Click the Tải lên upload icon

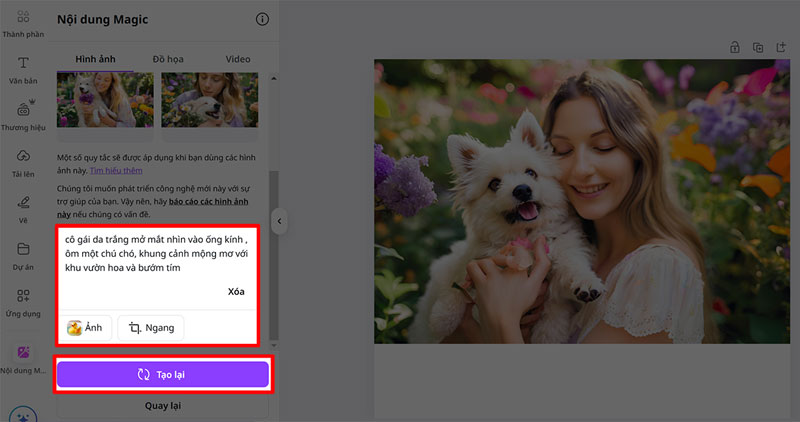pos(22,162)
